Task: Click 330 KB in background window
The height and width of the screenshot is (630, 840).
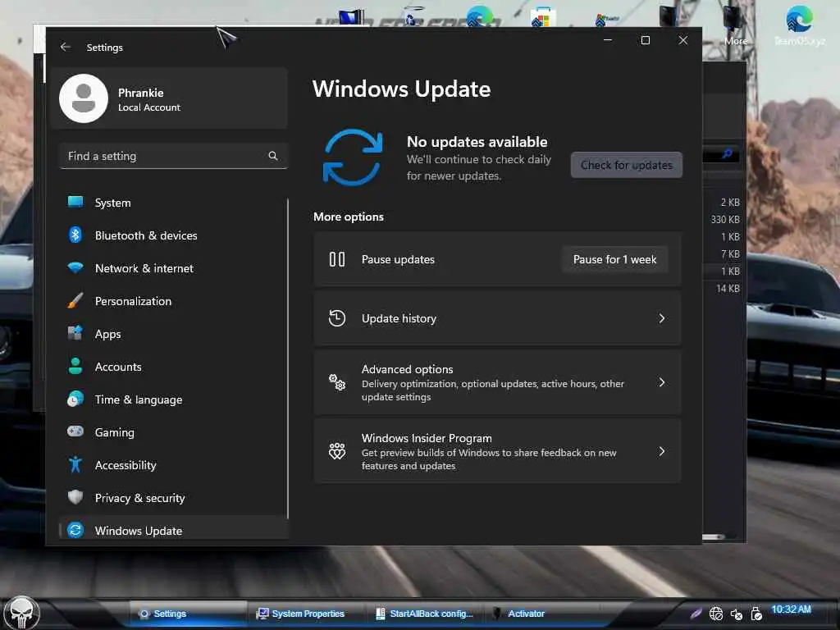Action: 725,219
